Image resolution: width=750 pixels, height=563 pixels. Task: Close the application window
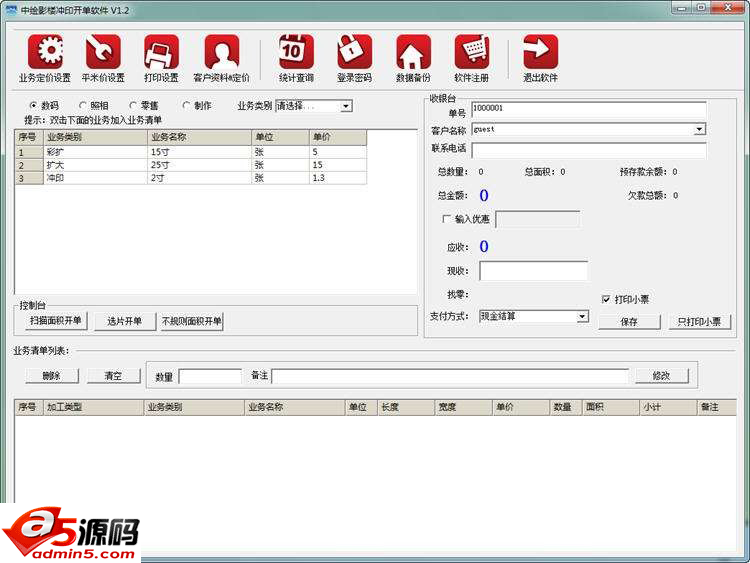click(728, 8)
